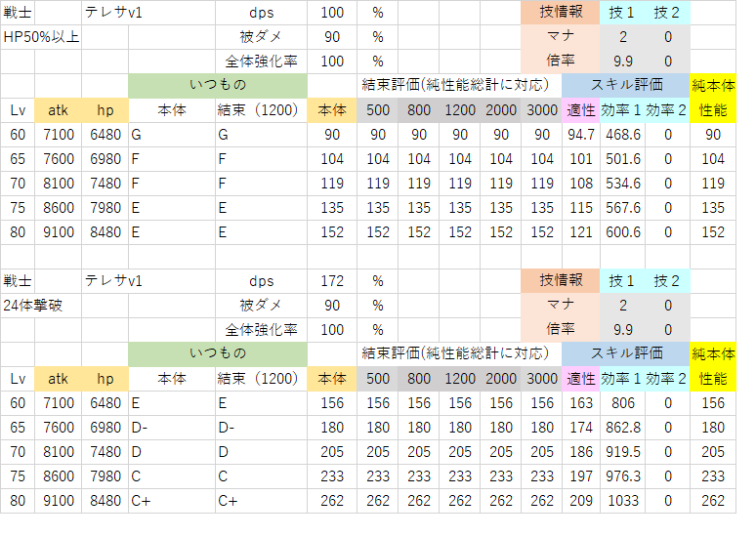The width and height of the screenshot is (756, 537).
Task: Select the 976.3 efficiency cell
Action: point(622,476)
